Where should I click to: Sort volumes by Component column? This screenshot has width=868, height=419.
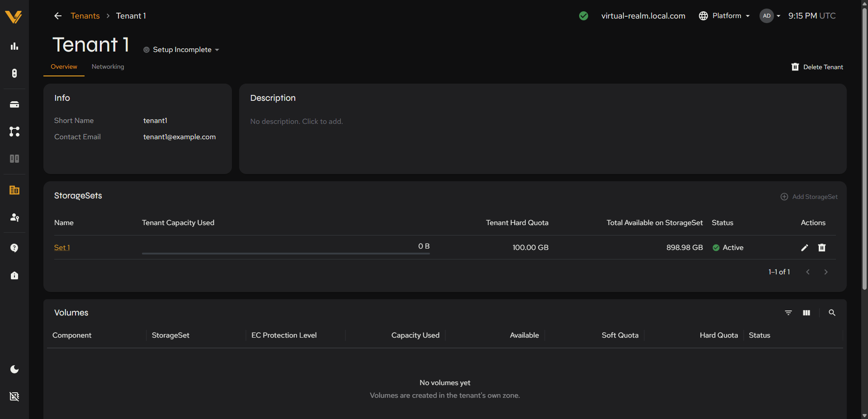click(x=72, y=335)
